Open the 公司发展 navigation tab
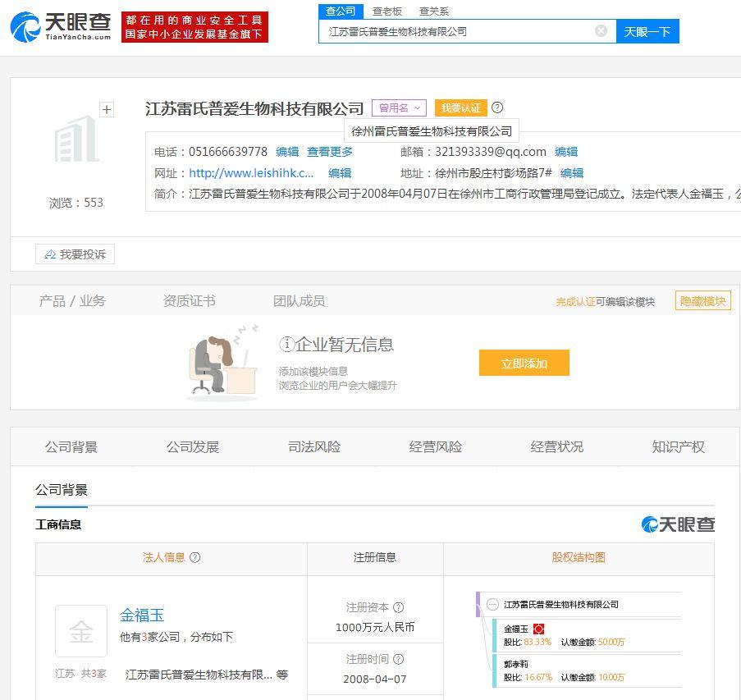This screenshot has height=700, width=741. pyautogui.click(x=193, y=446)
